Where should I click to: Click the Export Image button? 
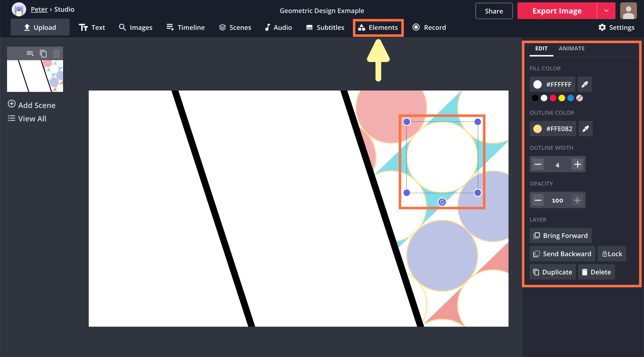pyautogui.click(x=557, y=11)
